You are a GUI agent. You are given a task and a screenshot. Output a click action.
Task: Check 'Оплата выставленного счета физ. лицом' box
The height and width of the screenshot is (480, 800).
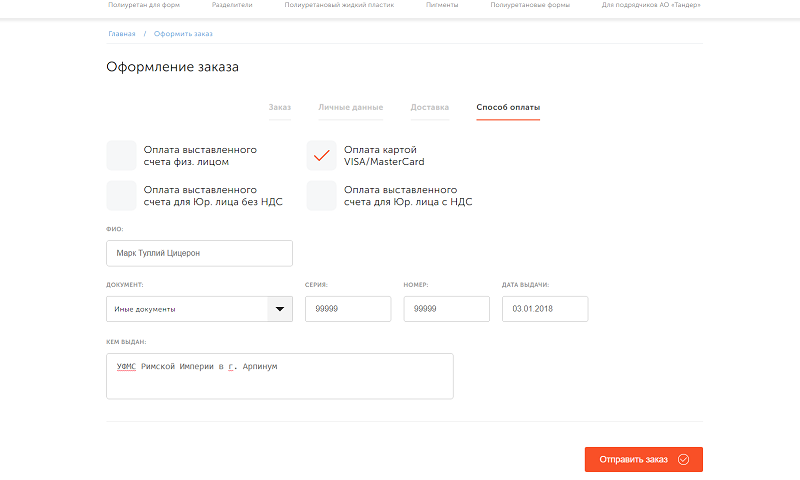121,156
